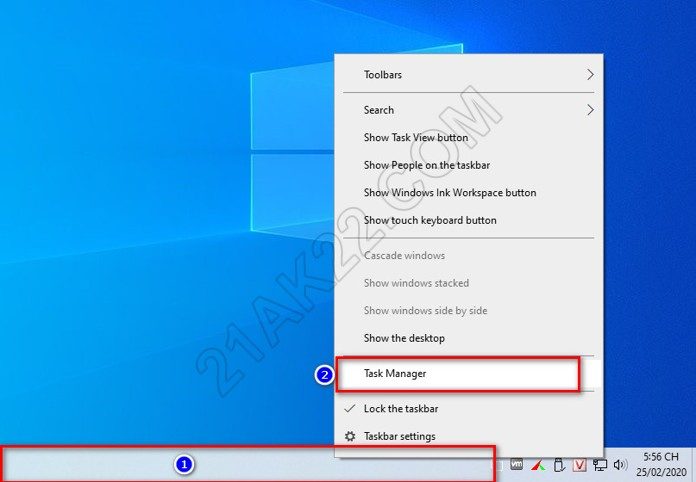Open Task Manager from the menu
Screen dimensions: 696x482
click(x=469, y=374)
